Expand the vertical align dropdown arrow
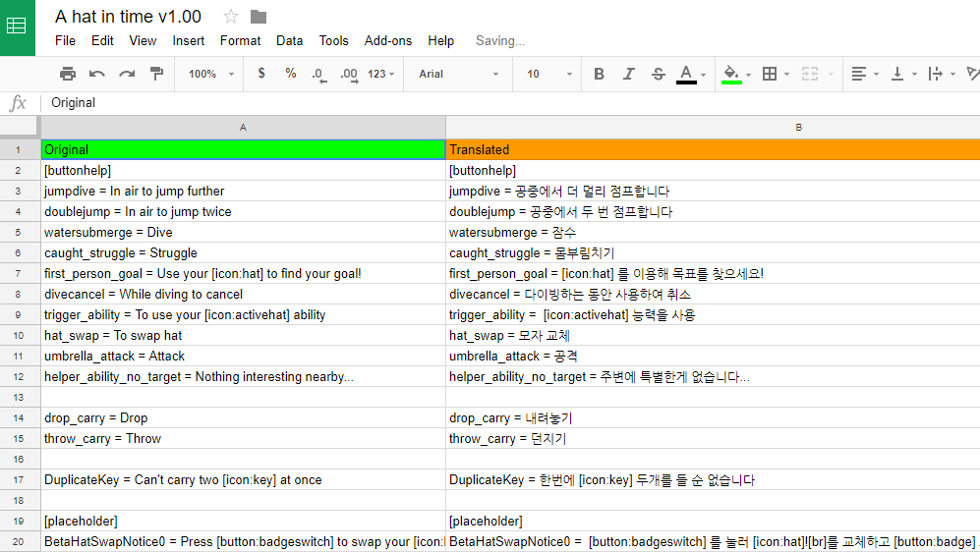The width and height of the screenshot is (980, 552). (x=914, y=75)
